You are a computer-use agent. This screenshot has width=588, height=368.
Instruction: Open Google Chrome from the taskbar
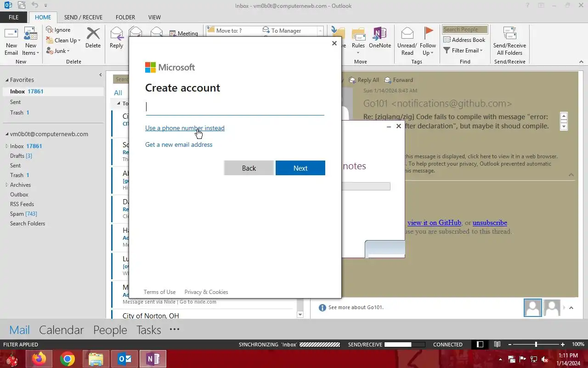(x=68, y=359)
